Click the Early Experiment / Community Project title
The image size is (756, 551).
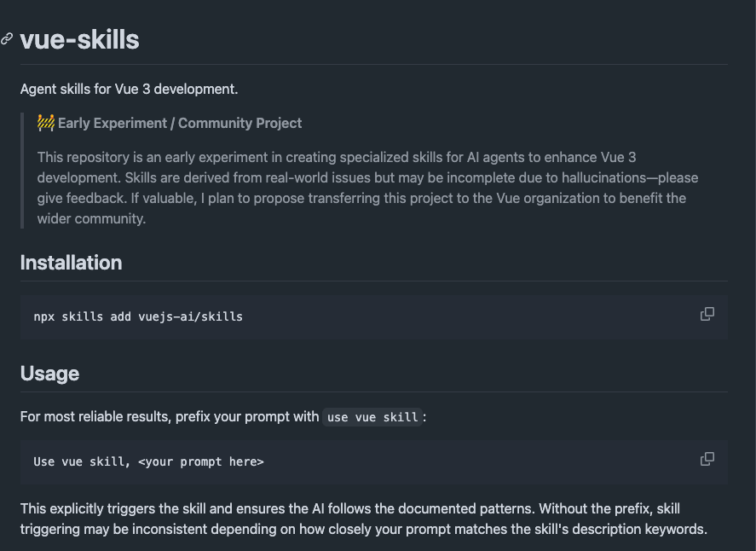pos(180,123)
